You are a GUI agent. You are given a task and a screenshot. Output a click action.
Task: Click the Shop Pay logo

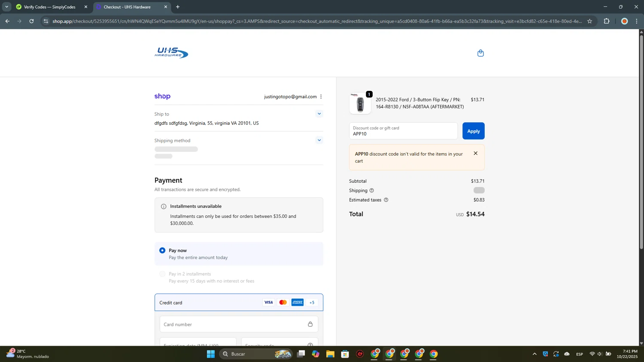[x=162, y=97]
